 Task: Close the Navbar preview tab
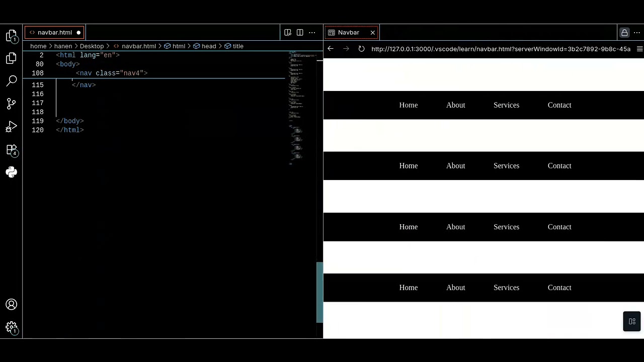[373, 32]
